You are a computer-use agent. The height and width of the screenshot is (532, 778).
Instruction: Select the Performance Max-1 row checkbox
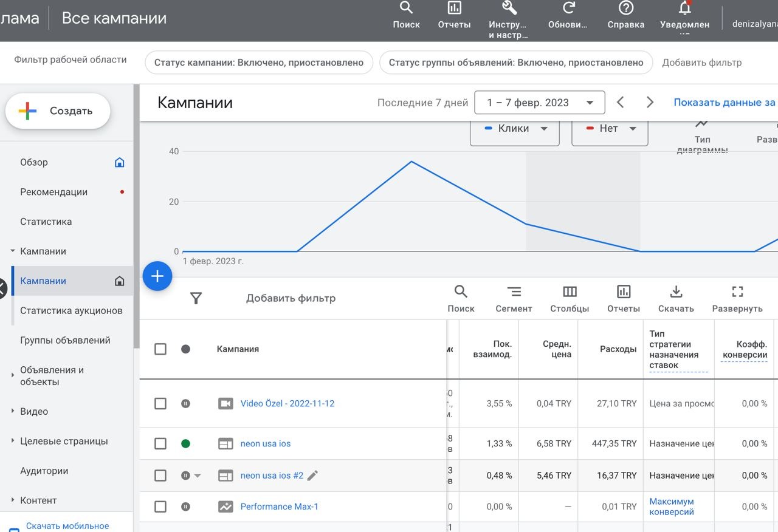[x=160, y=506]
